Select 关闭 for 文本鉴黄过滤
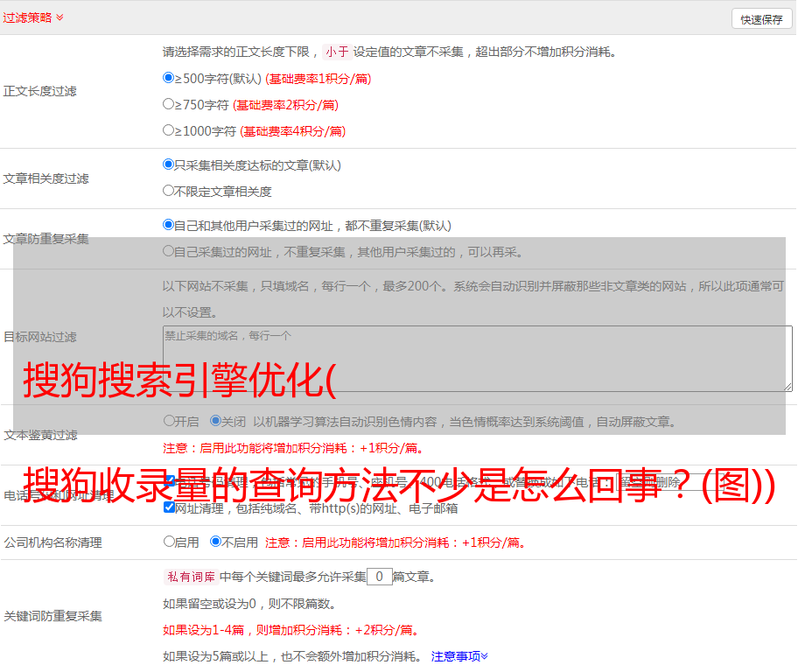798x672 pixels. pyautogui.click(x=216, y=421)
